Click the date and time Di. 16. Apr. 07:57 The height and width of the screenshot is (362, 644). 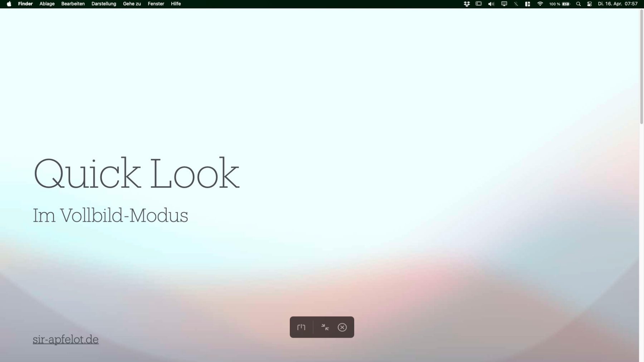point(618,4)
